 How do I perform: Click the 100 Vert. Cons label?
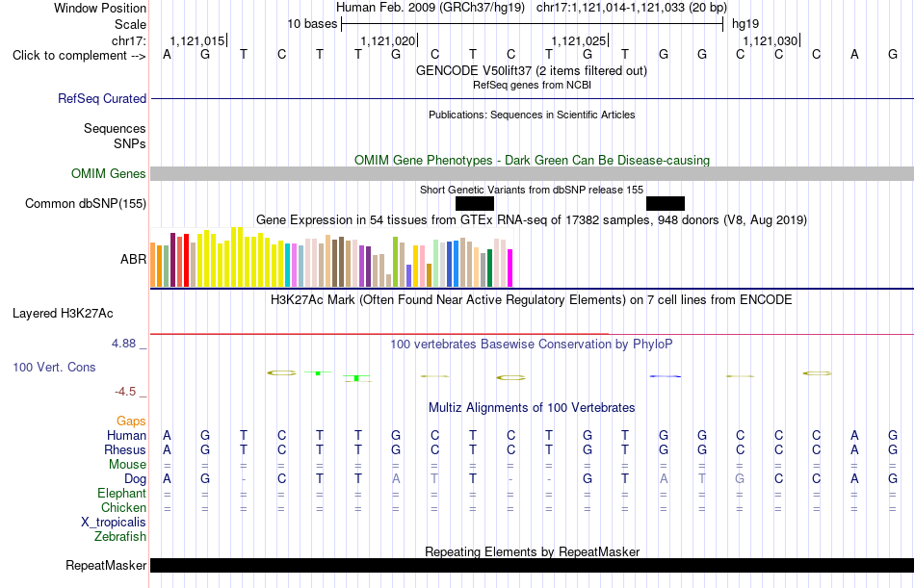[54, 367]
